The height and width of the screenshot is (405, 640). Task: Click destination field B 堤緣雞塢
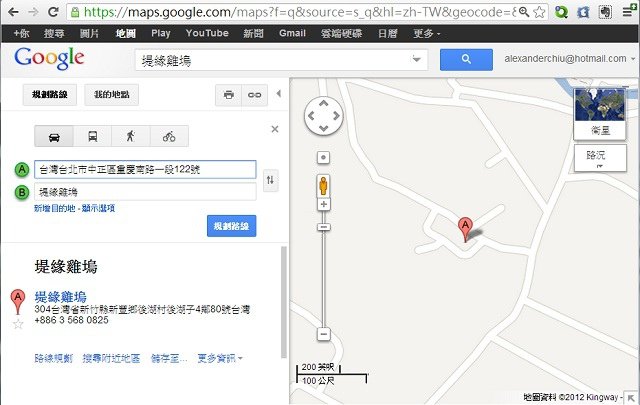click(145, 192)
